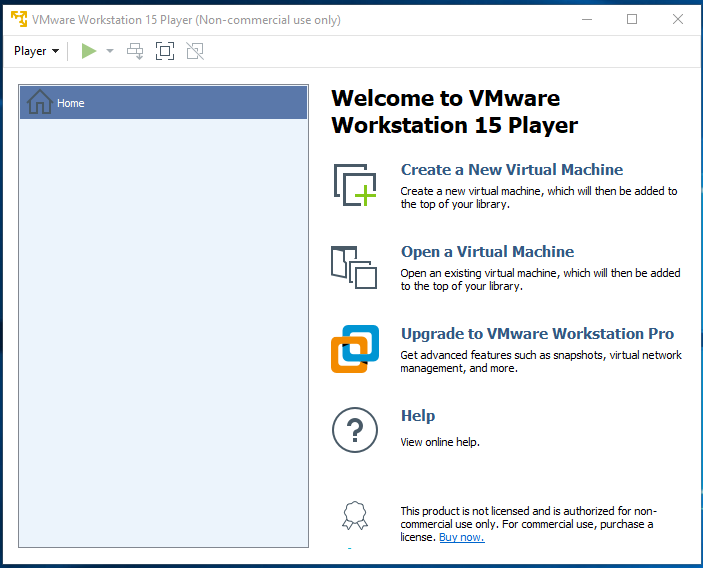Click the new virtual machine plus icon
Screen dimensions: 703x568
click(x=355, y=185)
